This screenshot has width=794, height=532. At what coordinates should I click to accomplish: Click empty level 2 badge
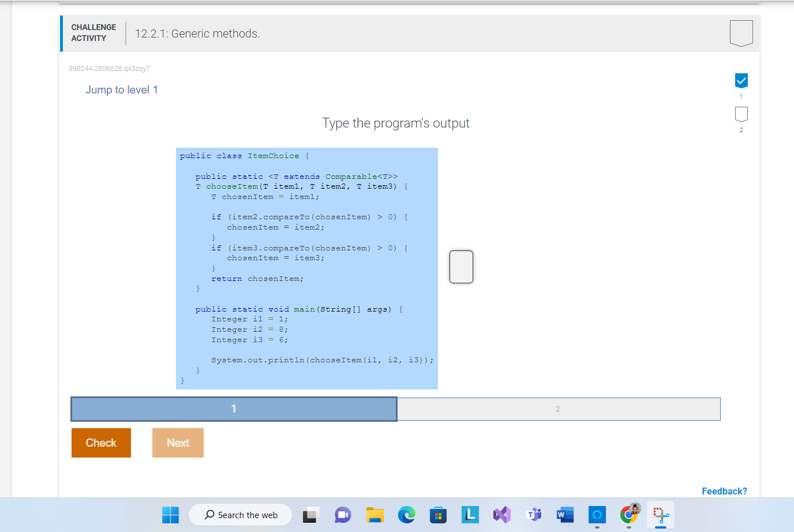point(741,114)
